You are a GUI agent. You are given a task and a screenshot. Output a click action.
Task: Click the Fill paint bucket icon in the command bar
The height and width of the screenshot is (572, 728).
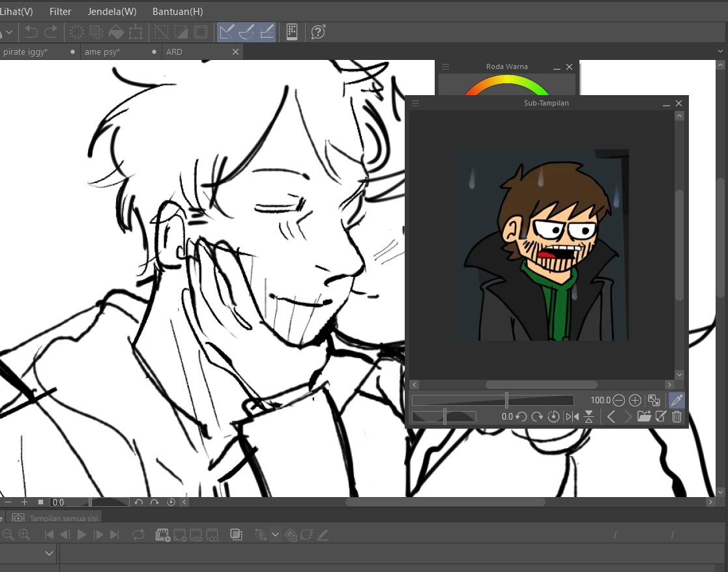pyautogui.click(x=116, y=32)
